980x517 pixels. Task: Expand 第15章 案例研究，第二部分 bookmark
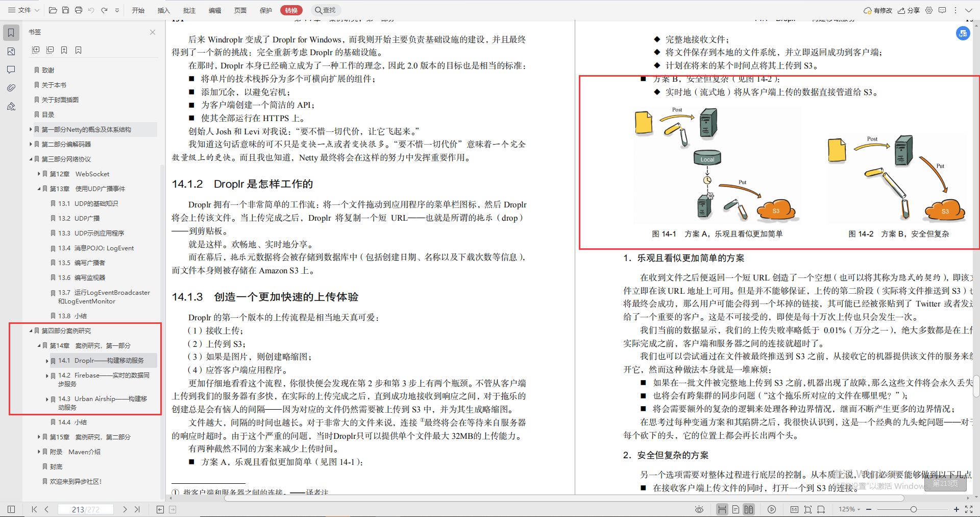(x=39, y=437)
